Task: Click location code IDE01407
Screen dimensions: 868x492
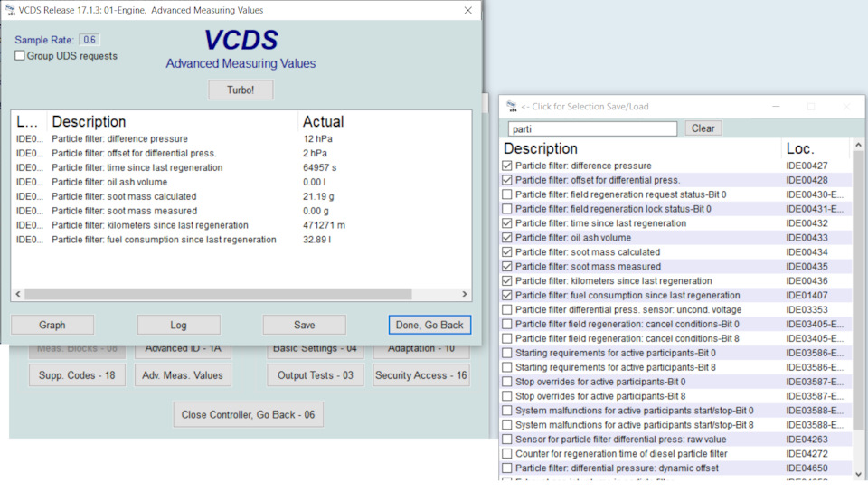Action: (807, 295)
